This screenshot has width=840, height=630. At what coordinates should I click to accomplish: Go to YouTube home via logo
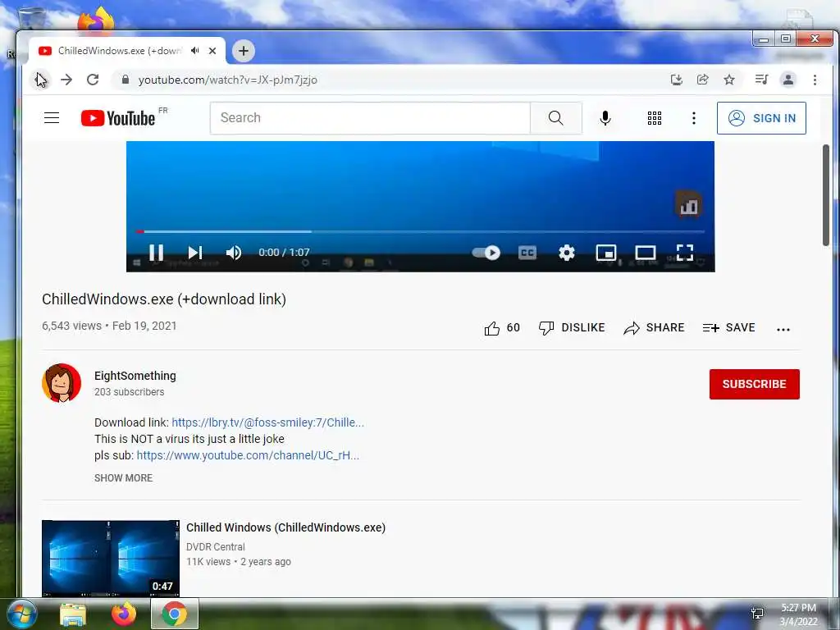coord(118,118)
